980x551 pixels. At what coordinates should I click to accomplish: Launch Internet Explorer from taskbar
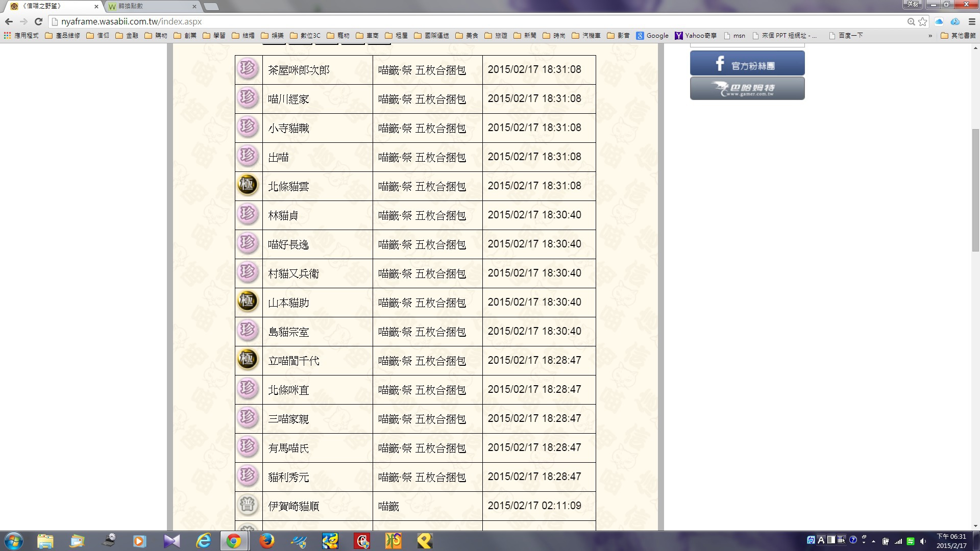204,541
